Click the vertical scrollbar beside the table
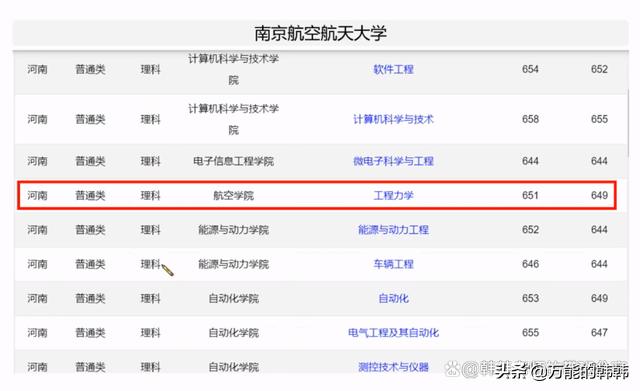This screenshot has height=391, width=640. pos(629,122)
